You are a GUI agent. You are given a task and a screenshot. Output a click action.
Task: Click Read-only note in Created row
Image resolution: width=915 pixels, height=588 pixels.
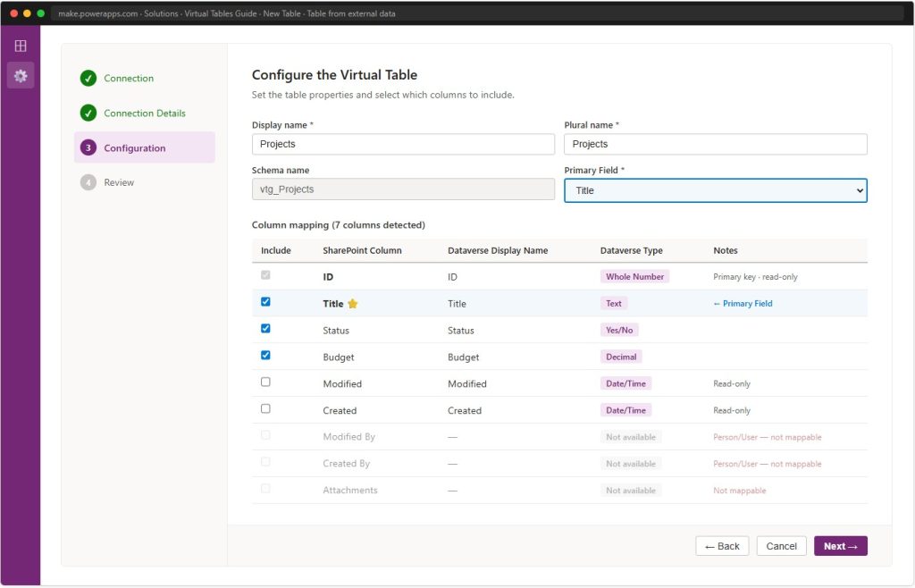(732, 411)
